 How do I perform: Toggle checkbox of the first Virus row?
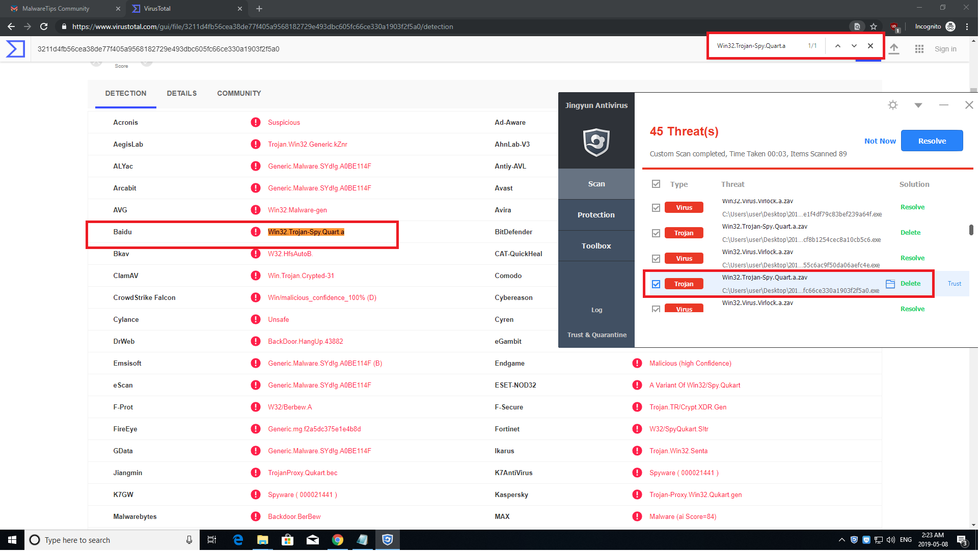click(x=657, y=208)
